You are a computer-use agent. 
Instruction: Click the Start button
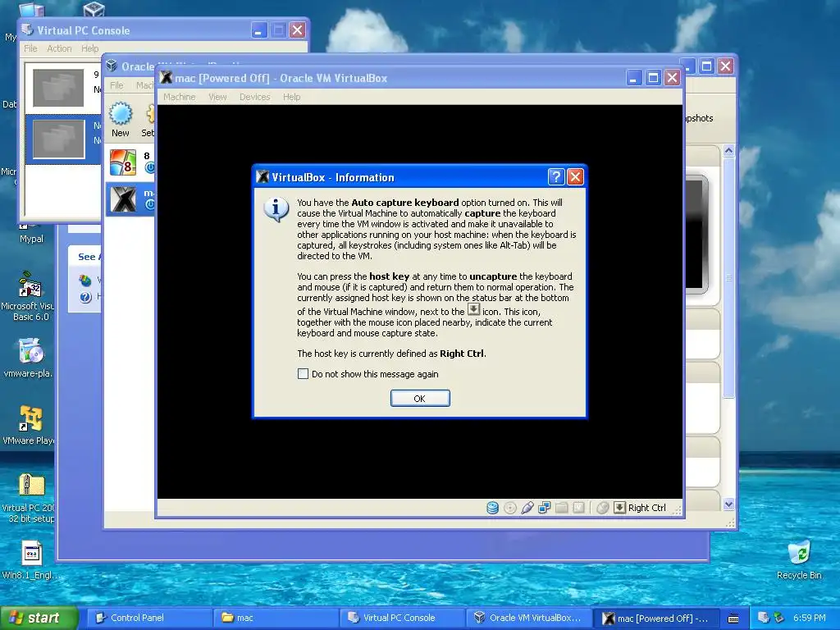point(39,618)
